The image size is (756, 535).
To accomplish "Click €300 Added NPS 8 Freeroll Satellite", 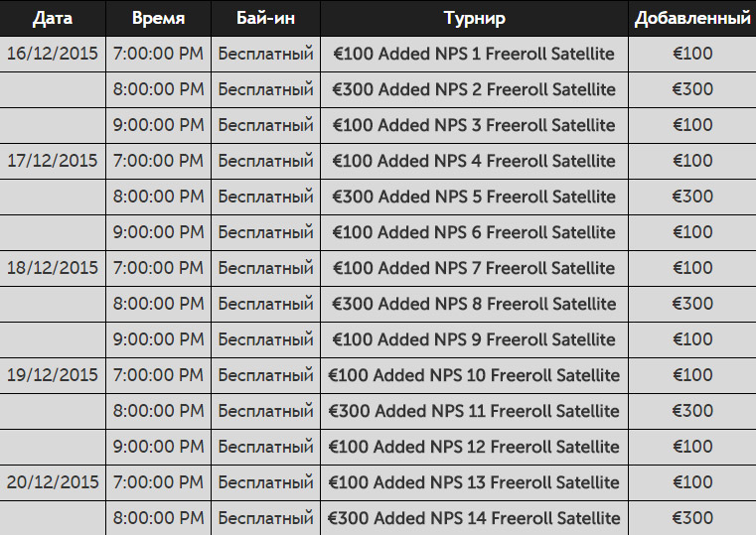I will [x=474, y=304].
